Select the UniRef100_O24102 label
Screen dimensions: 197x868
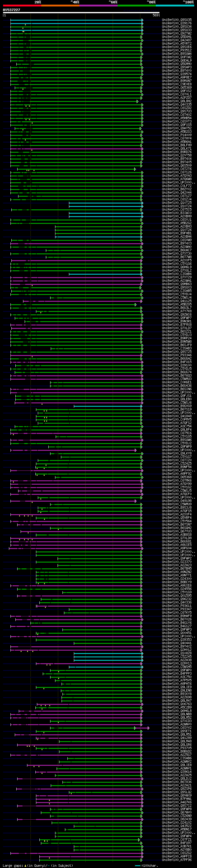click(x=177, y=822)
